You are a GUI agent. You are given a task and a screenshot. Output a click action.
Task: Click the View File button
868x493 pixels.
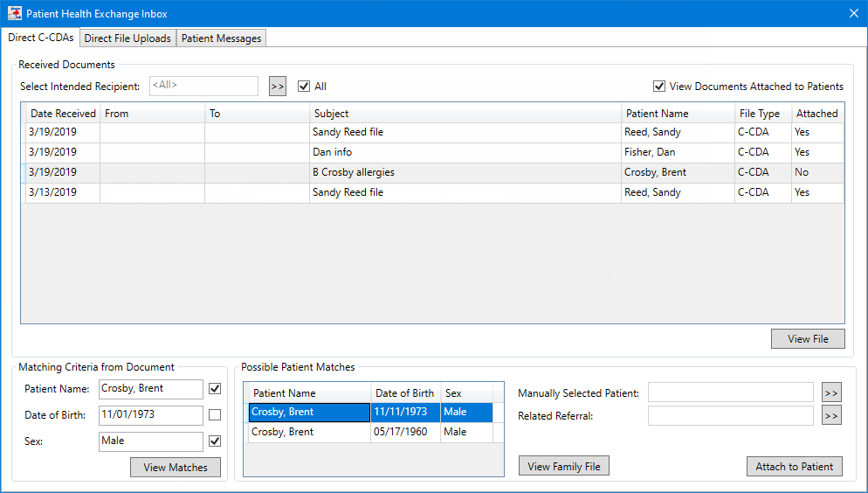point(808,339)
